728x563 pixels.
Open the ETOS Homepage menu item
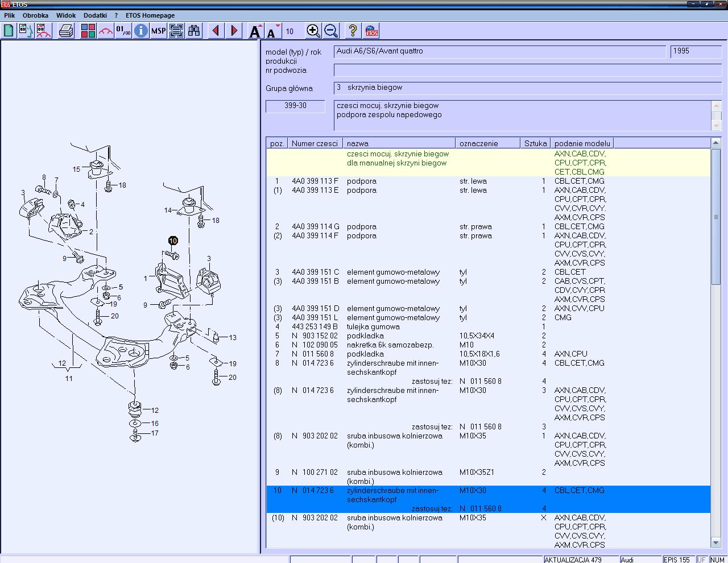coord(150,15)
